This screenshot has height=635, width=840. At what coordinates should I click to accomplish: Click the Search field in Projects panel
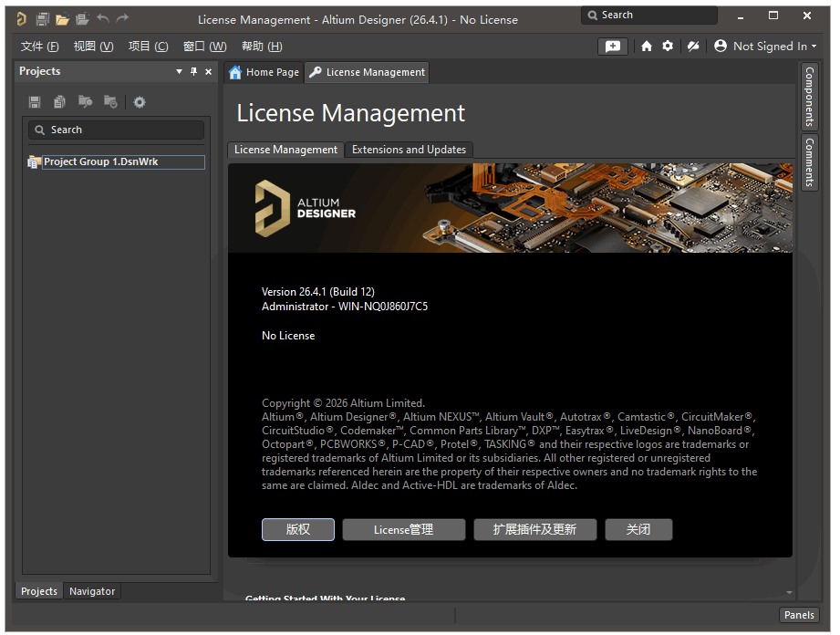117,130
